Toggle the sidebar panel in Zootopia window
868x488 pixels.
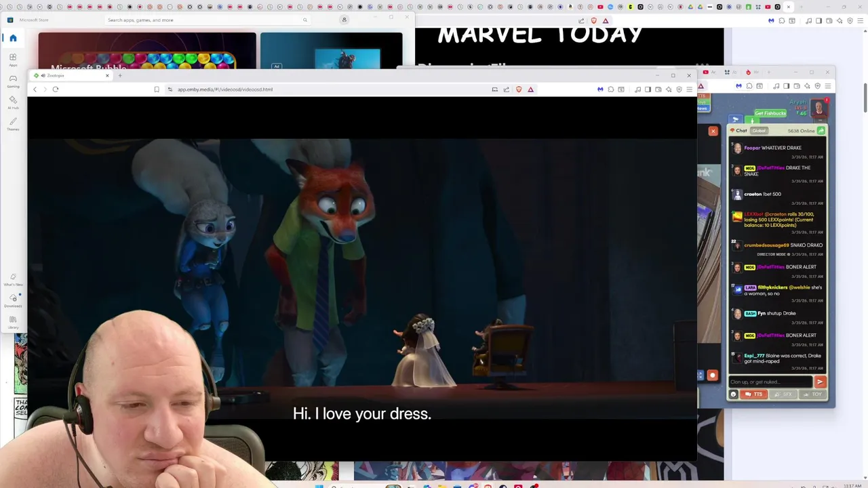point(648,89)
